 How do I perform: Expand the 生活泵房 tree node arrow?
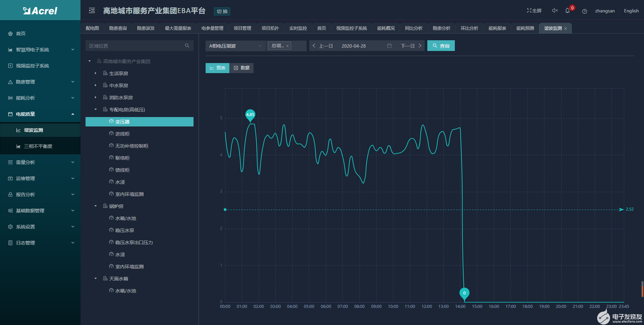96,73
